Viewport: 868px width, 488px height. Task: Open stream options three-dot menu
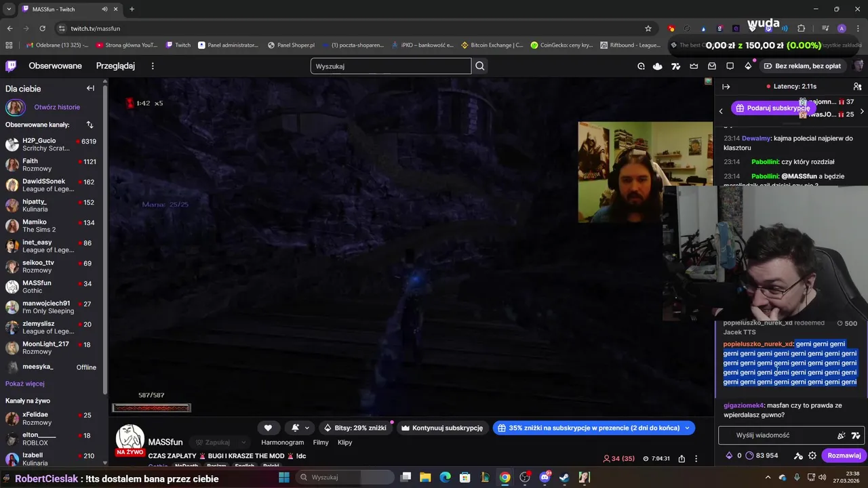point(696,459)
